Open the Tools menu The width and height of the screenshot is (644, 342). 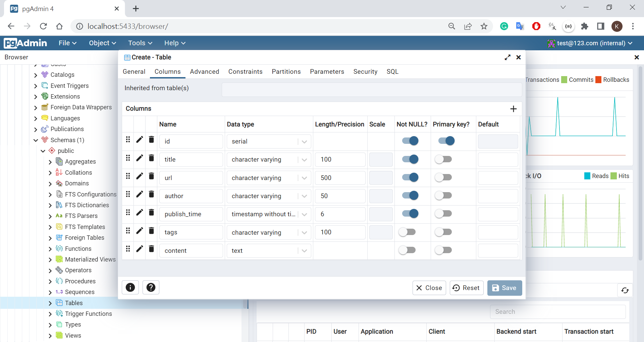click(x=140, y=43)
